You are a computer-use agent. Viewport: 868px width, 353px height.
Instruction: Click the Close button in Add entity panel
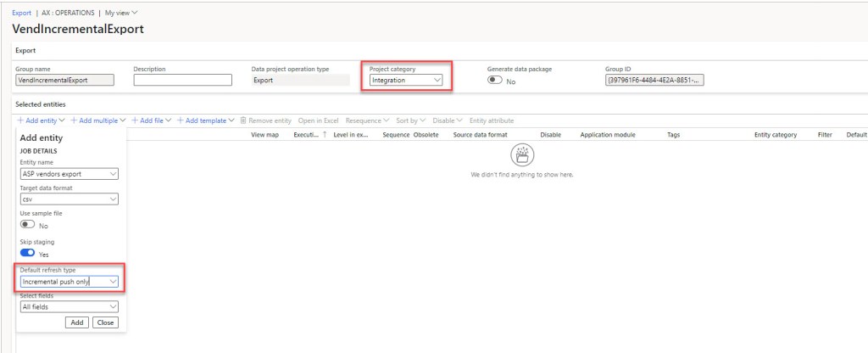105,322
